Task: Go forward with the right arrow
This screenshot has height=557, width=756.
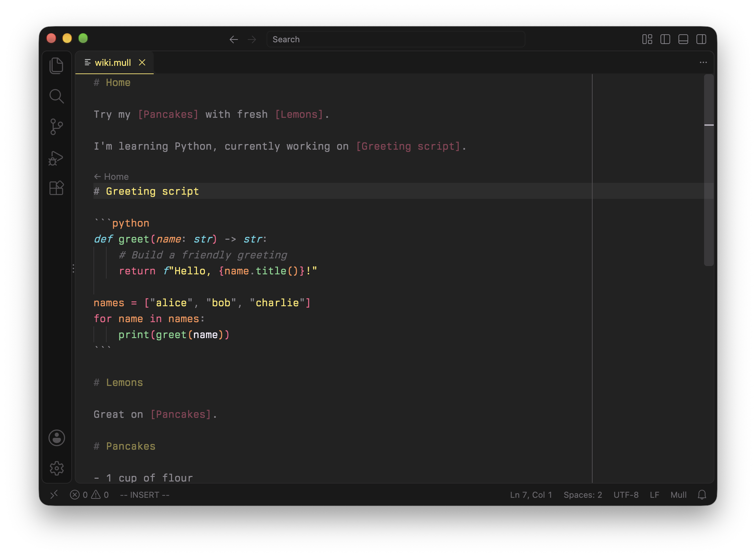Action: coord(252,39)
